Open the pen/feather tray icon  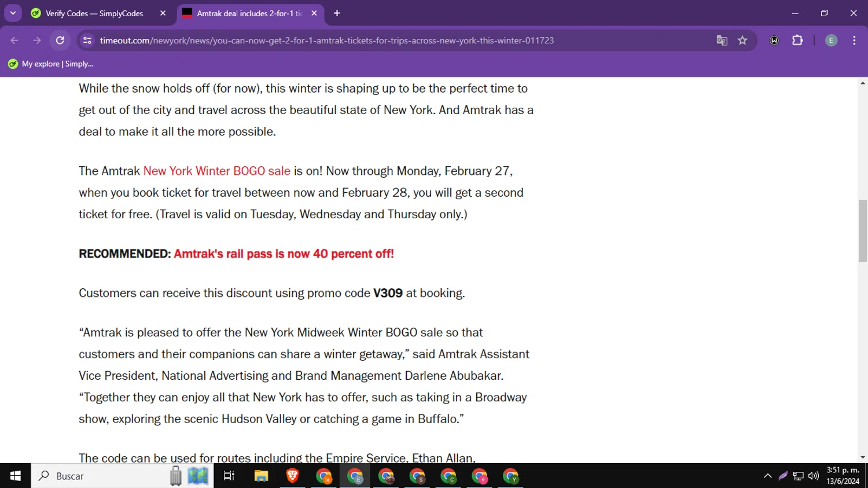[783, 476]
